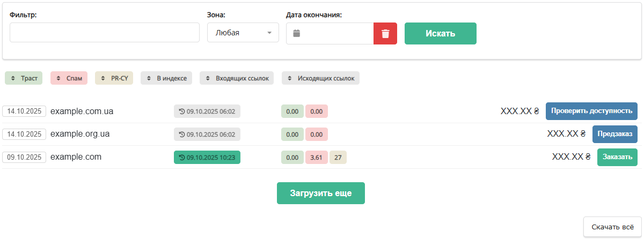Sort domains by PR-CY
The width and height of the screenshot is (644, 239).
click(x=114, y=78)
